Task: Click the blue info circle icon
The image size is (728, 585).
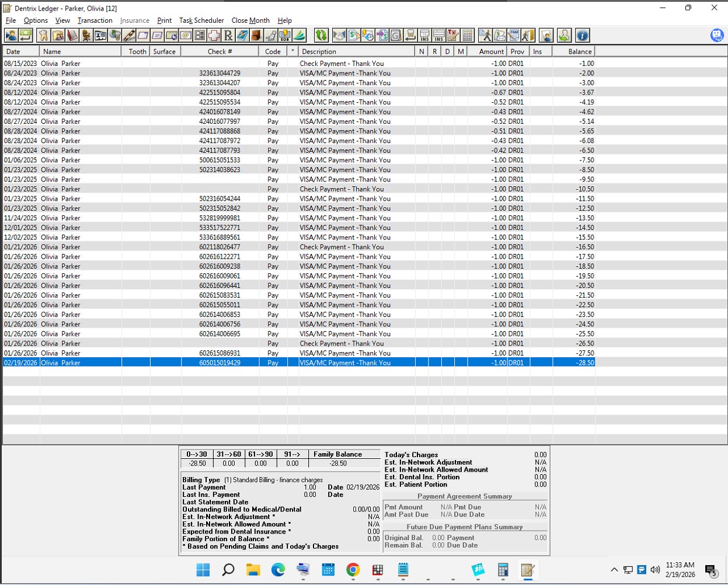Action: 582,36
